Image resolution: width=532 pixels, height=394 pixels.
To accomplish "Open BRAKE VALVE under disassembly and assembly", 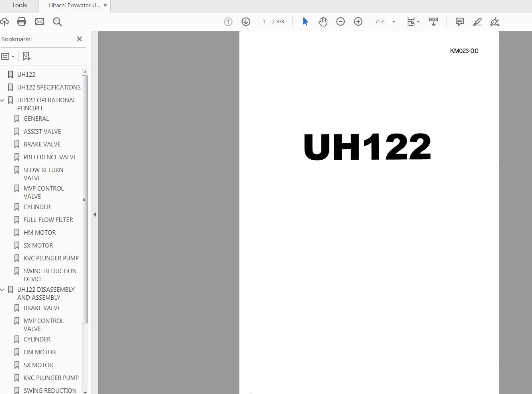I will coord(42,308).
